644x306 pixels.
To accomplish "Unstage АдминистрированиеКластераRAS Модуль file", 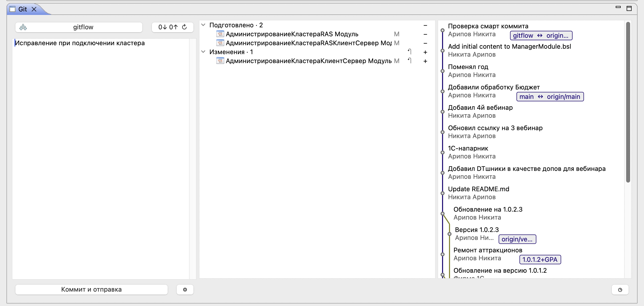I will pyautogui.click(x=425, y=34).
